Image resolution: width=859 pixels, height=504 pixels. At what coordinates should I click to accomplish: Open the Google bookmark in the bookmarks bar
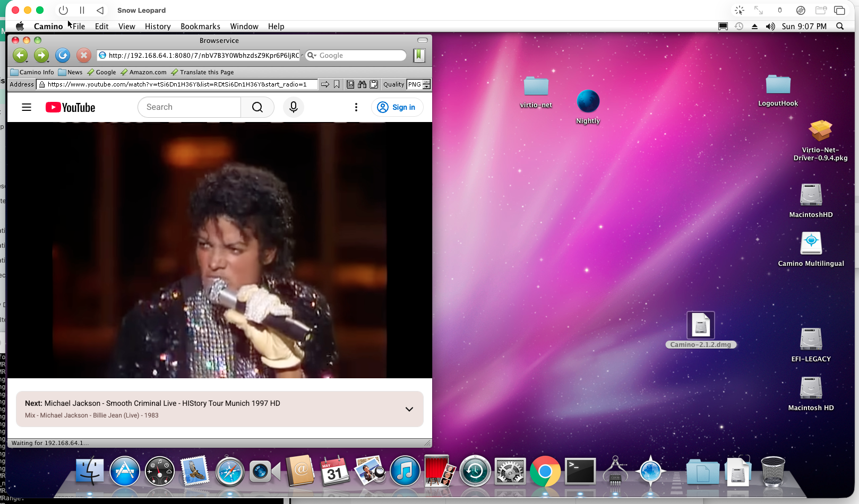[x=101, y=72]
